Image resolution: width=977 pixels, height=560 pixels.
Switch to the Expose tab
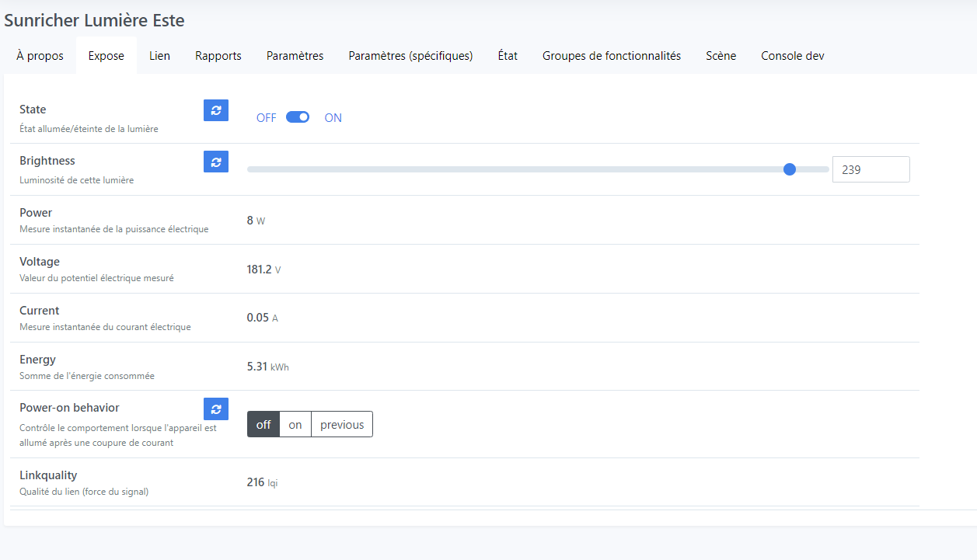tap(106, 56)
